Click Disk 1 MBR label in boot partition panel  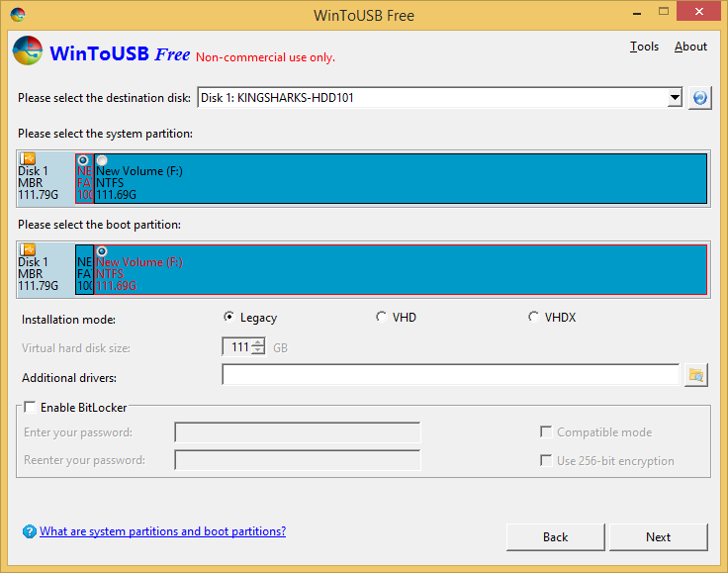[x=38, y=274]
